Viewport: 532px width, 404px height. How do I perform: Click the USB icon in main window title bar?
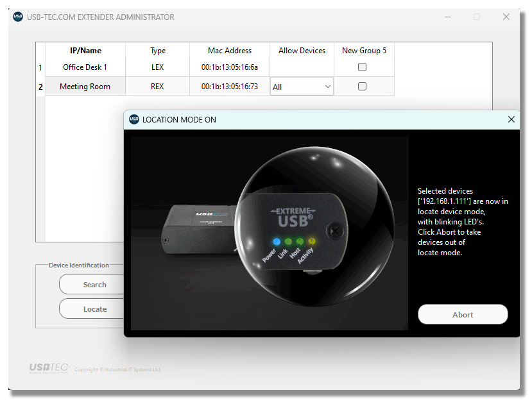click(18, 17)
